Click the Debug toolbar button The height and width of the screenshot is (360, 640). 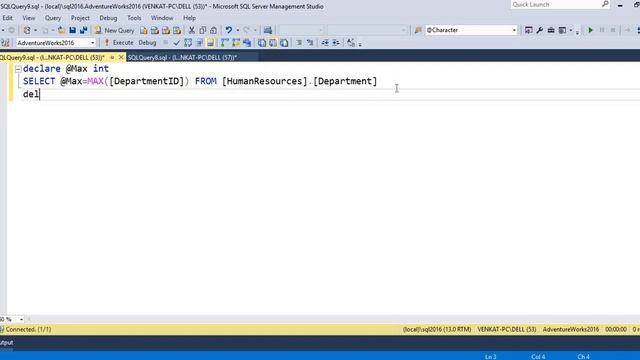147,43
